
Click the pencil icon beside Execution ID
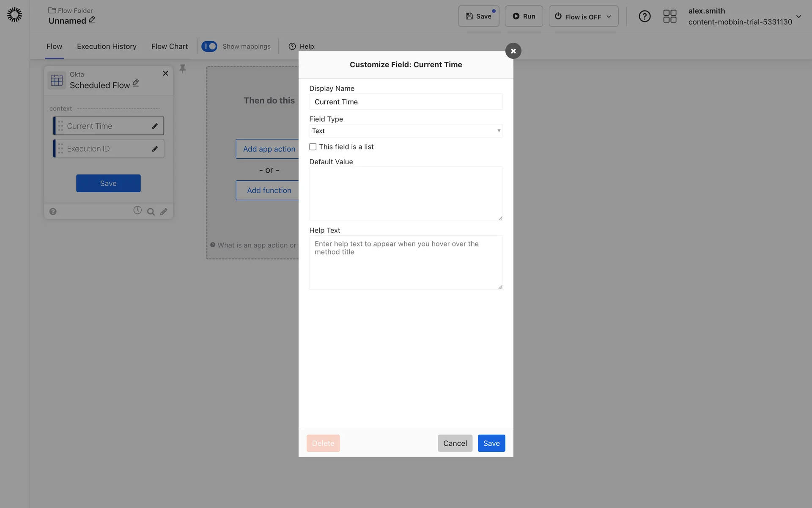coord(155,149)
